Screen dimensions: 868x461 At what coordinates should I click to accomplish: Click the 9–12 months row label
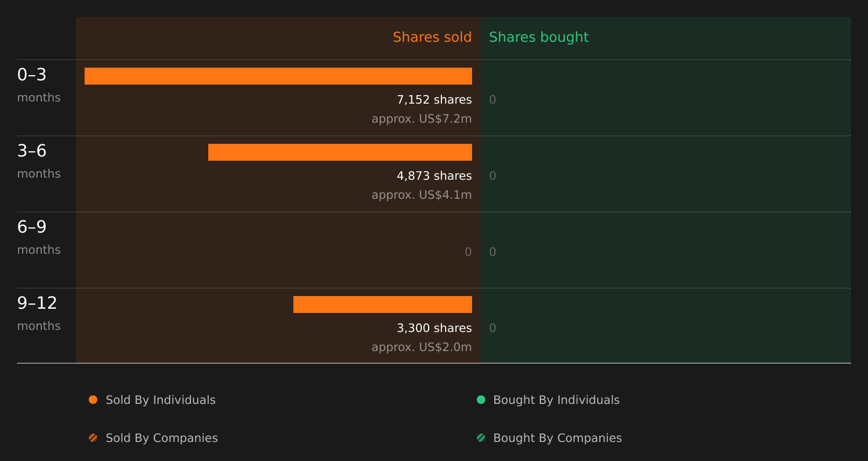39,314
